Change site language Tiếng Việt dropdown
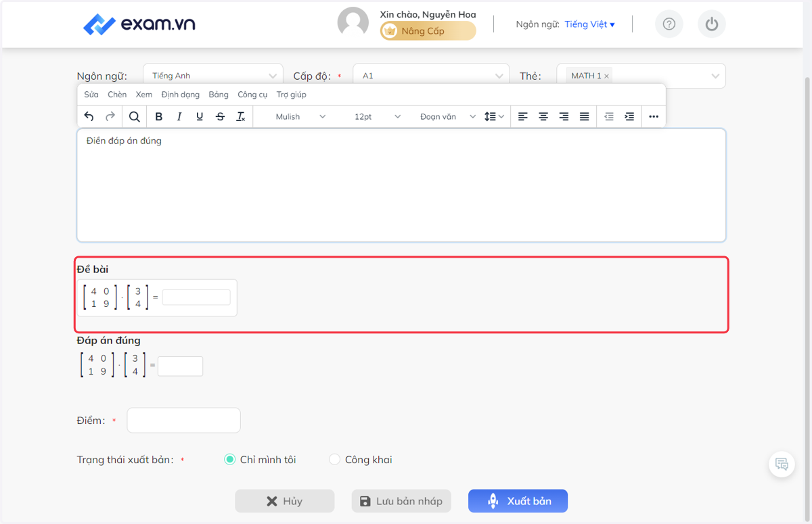 (589, 24)
